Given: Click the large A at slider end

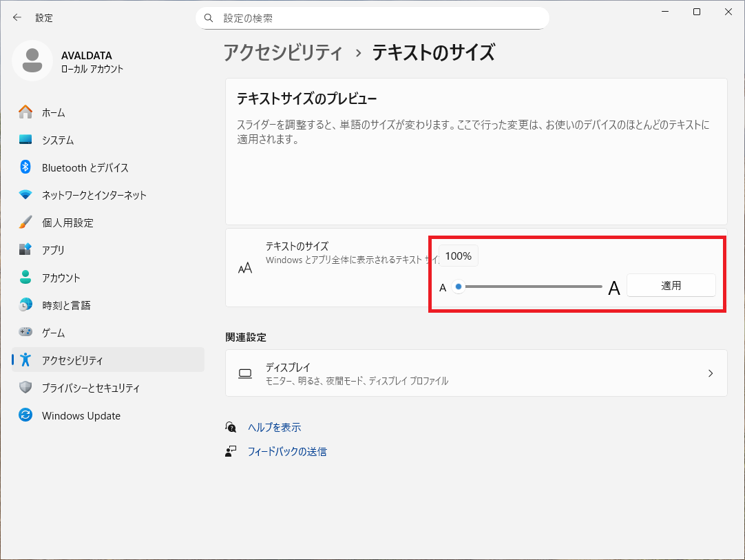Looking at the screenshot, I should (614, 288).
